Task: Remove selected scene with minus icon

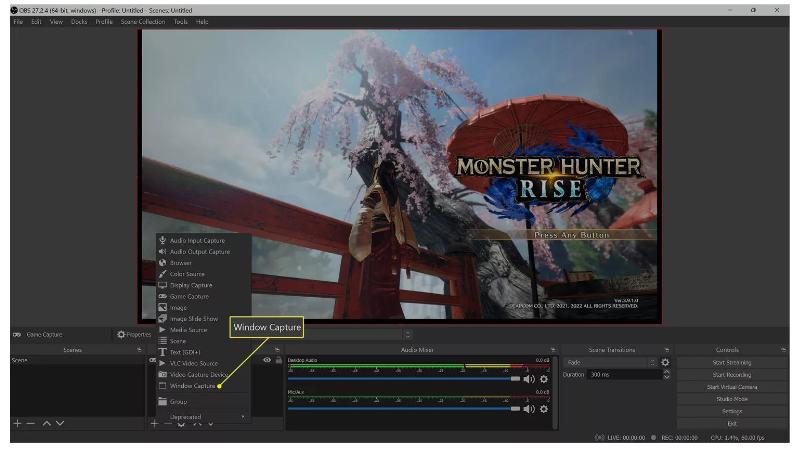Action: coord(31,423)
